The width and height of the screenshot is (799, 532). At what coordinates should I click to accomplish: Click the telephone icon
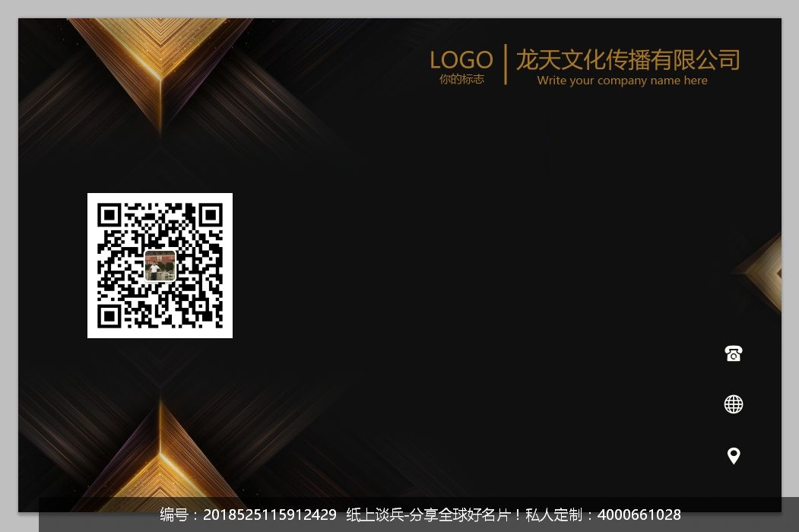[734, 353]
